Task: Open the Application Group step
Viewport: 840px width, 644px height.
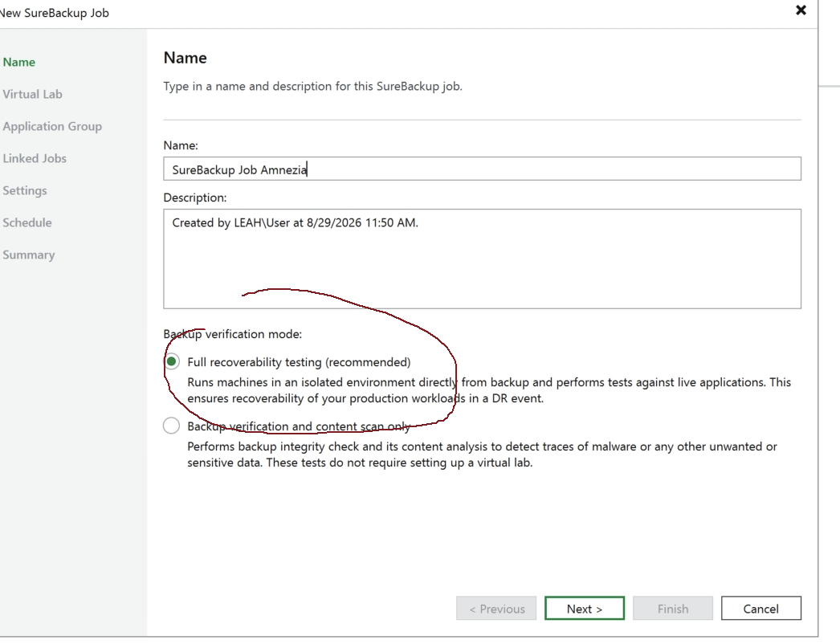Action: 52,126
